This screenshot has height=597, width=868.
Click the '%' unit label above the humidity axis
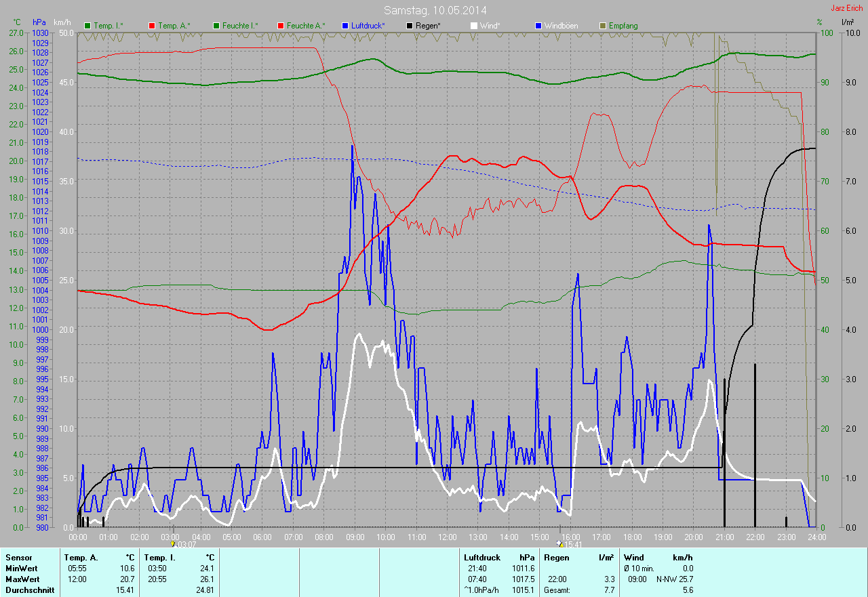[x=819, y=22]
